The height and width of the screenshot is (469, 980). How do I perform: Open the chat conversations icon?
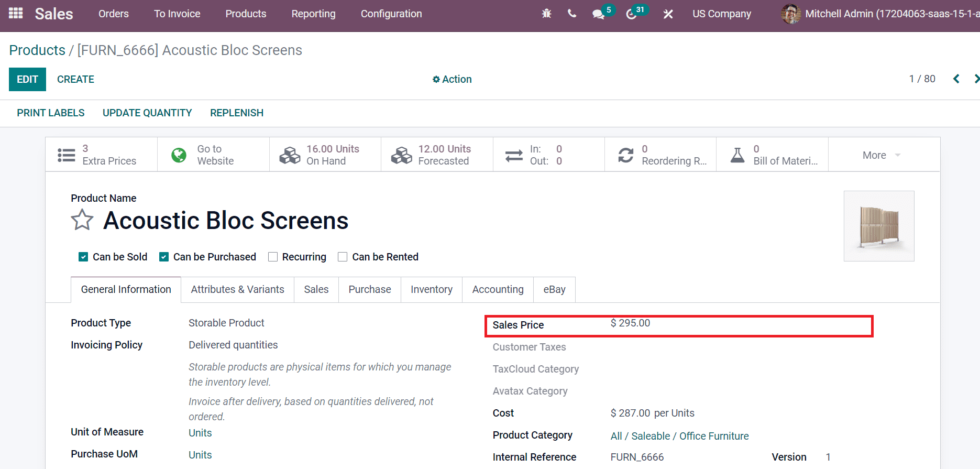point(598,14)
